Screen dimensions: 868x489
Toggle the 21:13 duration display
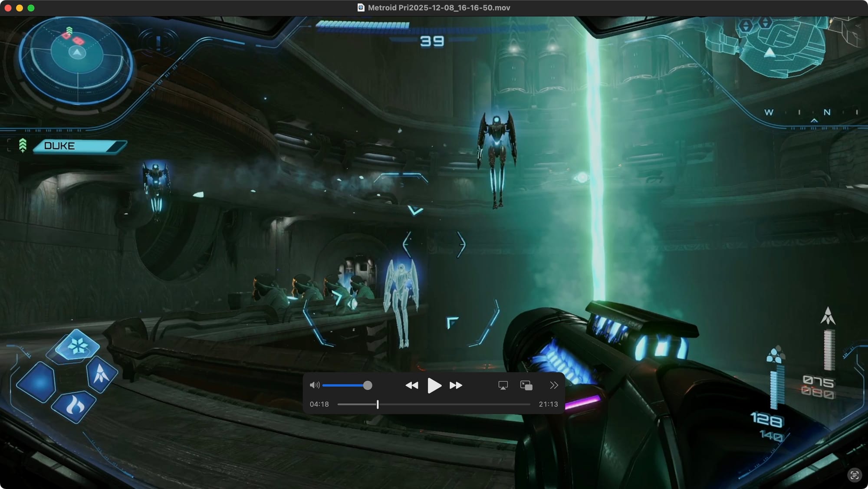(548, 404)
